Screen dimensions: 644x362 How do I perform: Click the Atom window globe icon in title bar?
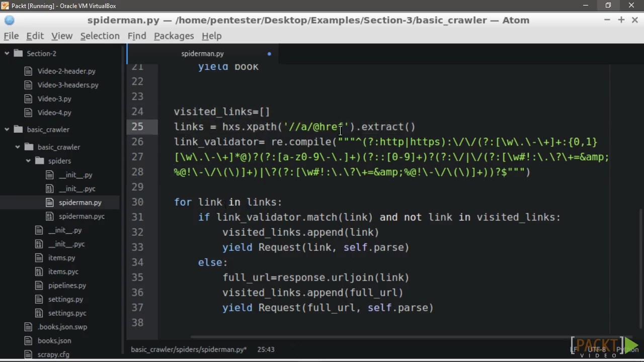point(10,20)
